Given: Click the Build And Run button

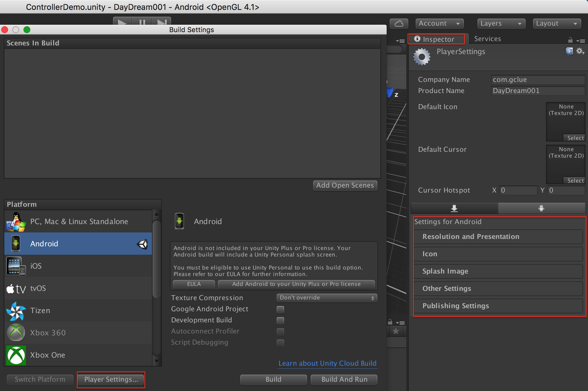Looking at the screenshot, I should click(344, 380).
